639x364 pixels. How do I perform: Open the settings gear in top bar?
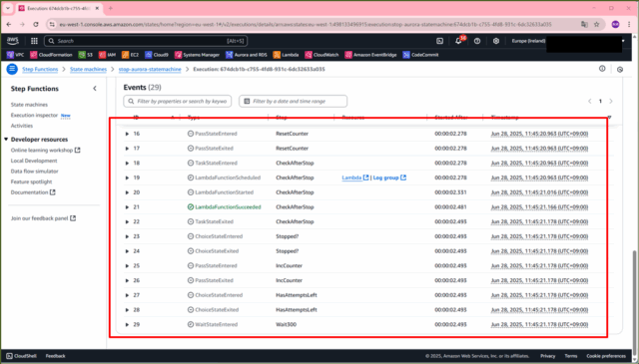coord(496,41)
